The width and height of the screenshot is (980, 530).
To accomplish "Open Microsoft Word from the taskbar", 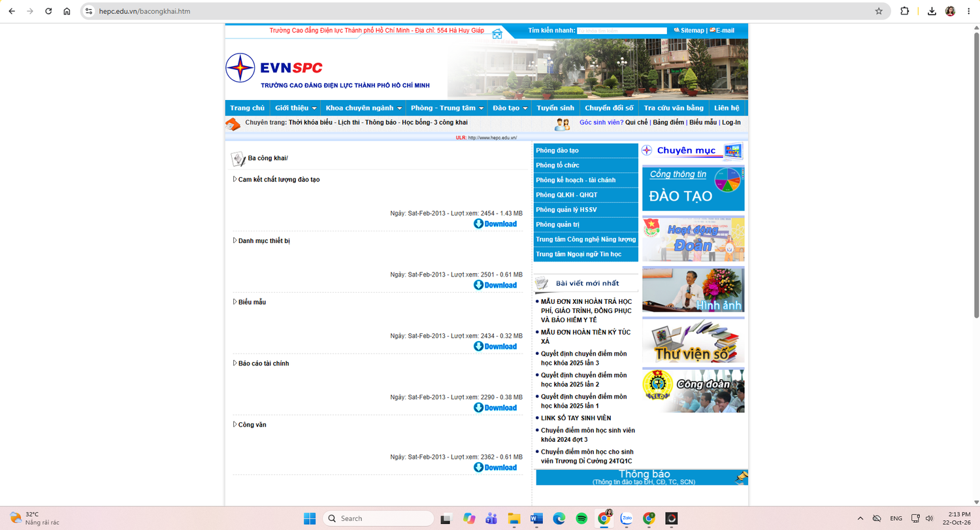I will point(536,518).
